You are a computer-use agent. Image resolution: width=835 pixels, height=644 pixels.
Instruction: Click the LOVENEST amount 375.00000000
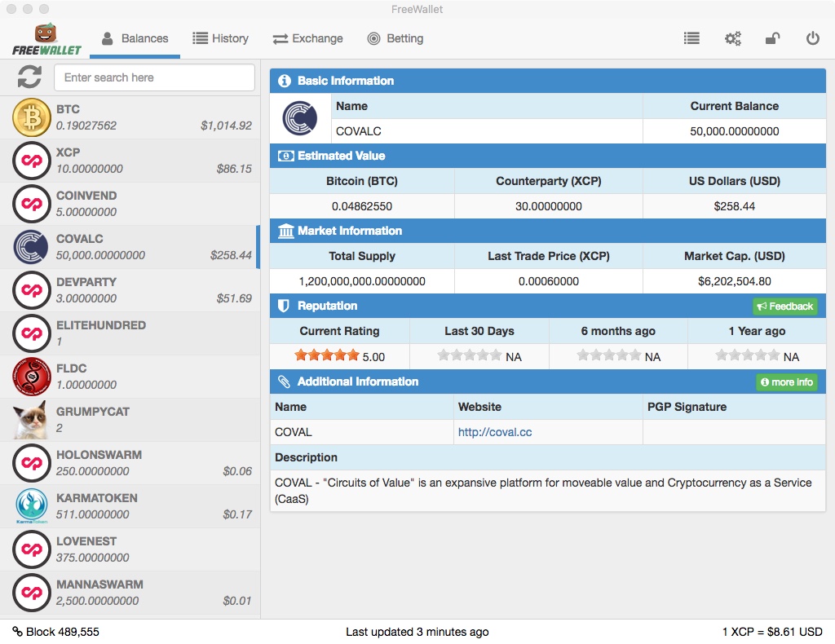tap(93, 558)
